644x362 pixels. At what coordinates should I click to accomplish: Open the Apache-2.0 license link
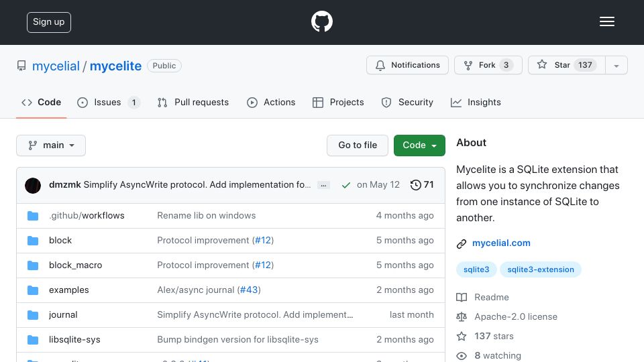coord(516,316)
